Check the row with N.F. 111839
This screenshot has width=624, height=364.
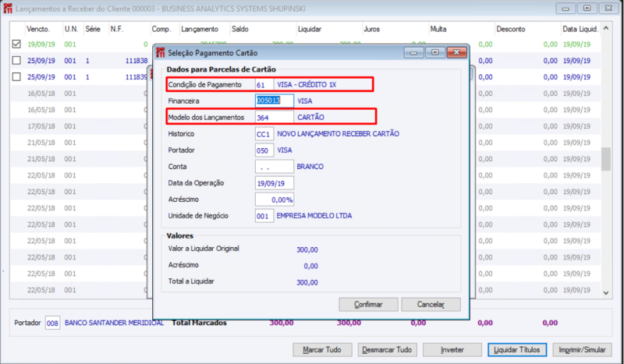click(16, 77)
